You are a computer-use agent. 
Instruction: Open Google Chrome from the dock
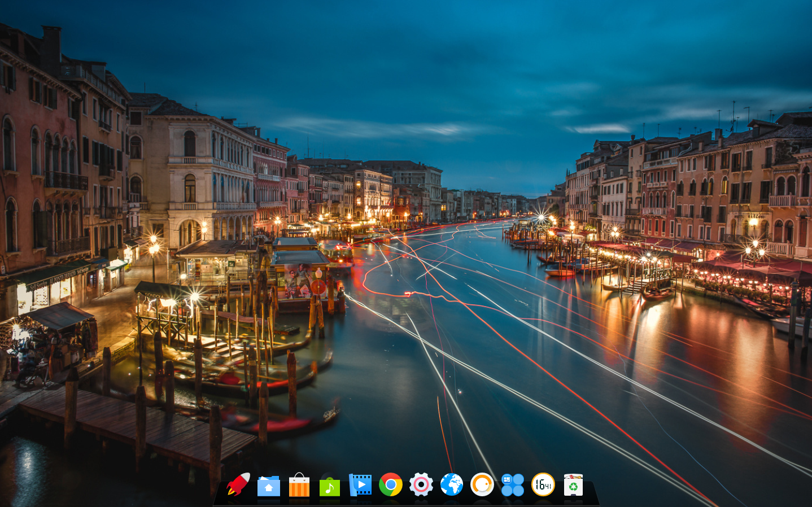(391, 484)
